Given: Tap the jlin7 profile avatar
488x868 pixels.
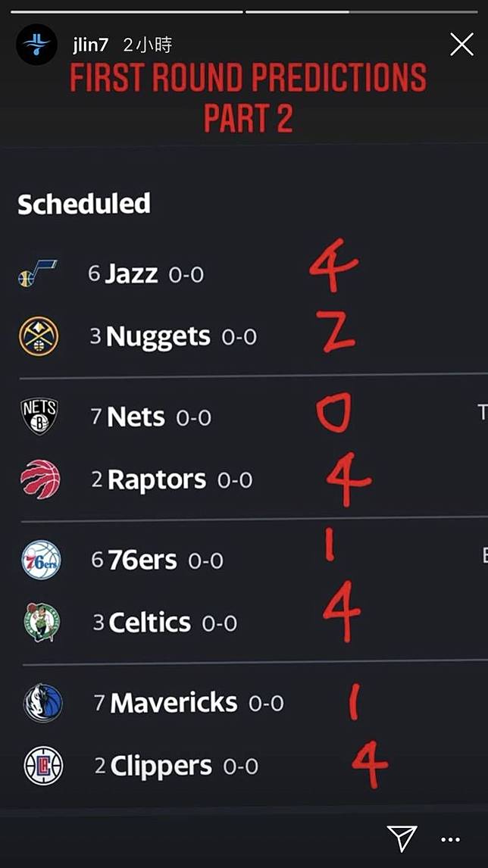Looking at the screenshot, I should coord(37,44).
